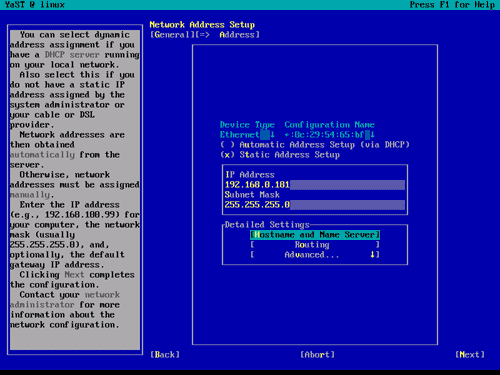Abort the network setup

317,355
